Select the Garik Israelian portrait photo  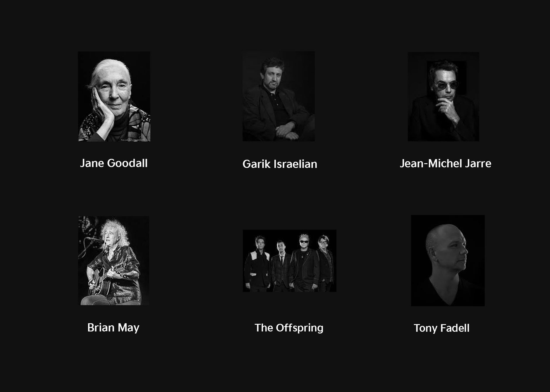pos(279,96)
